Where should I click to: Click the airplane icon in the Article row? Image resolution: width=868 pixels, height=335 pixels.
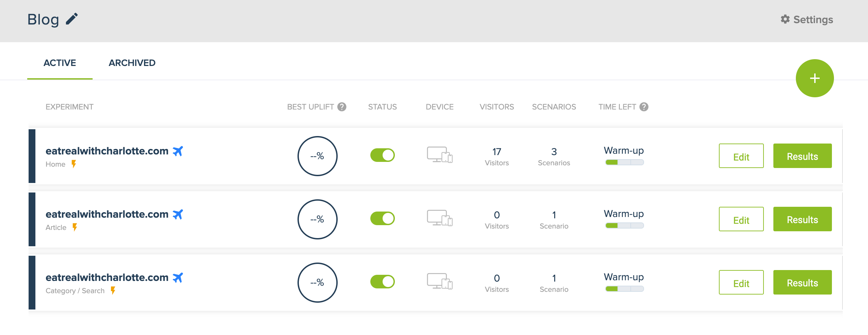click(178, 214)
